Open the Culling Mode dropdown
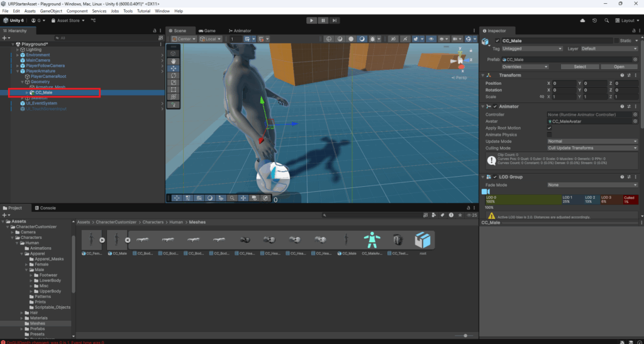644x344 pixels. (x=592, y=148)
